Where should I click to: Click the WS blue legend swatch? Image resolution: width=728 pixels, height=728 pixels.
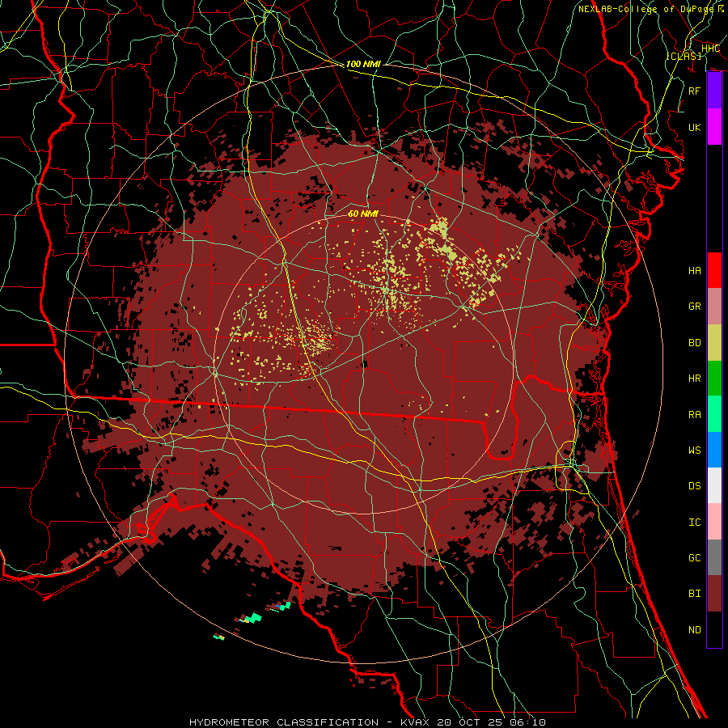pos(714,450)
